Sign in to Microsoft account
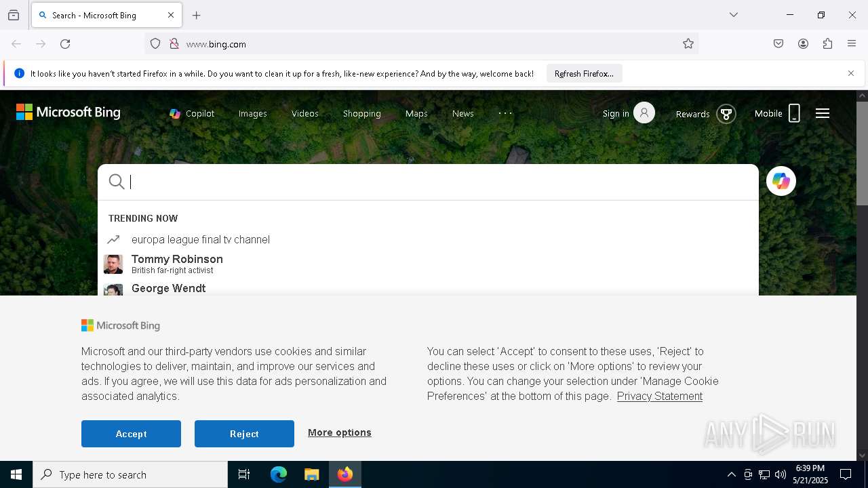The image size is (868, 488). coord(616,114)
